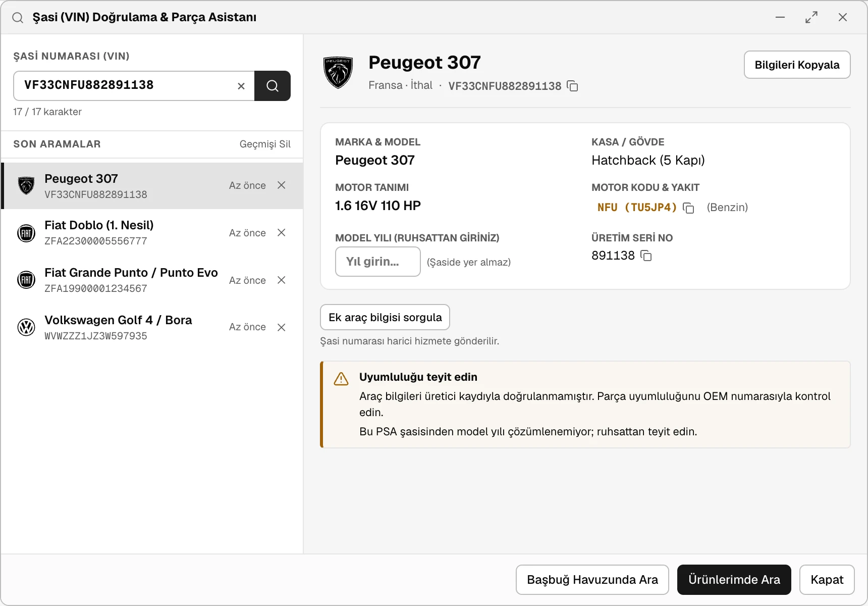The height and width of the screenshot is (606, 868).
Task: Expand the dialog with the maximize arrows
Action: tap(811, 17)
